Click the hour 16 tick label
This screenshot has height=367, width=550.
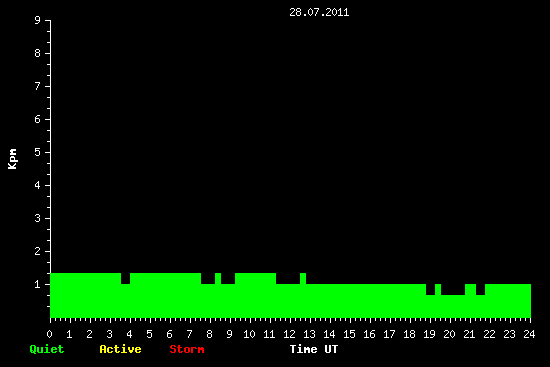pos(369,334)
